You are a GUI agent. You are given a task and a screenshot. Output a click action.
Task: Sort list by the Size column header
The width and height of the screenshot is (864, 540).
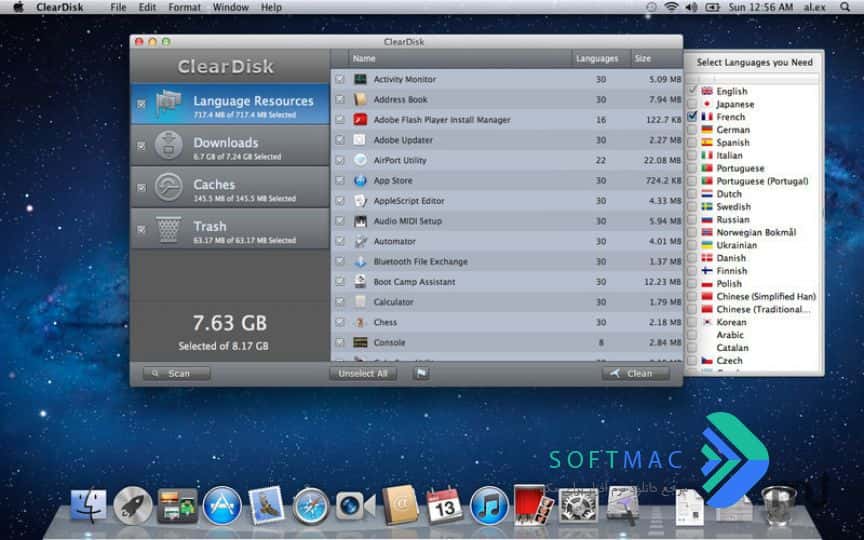[x=657, y=58]
